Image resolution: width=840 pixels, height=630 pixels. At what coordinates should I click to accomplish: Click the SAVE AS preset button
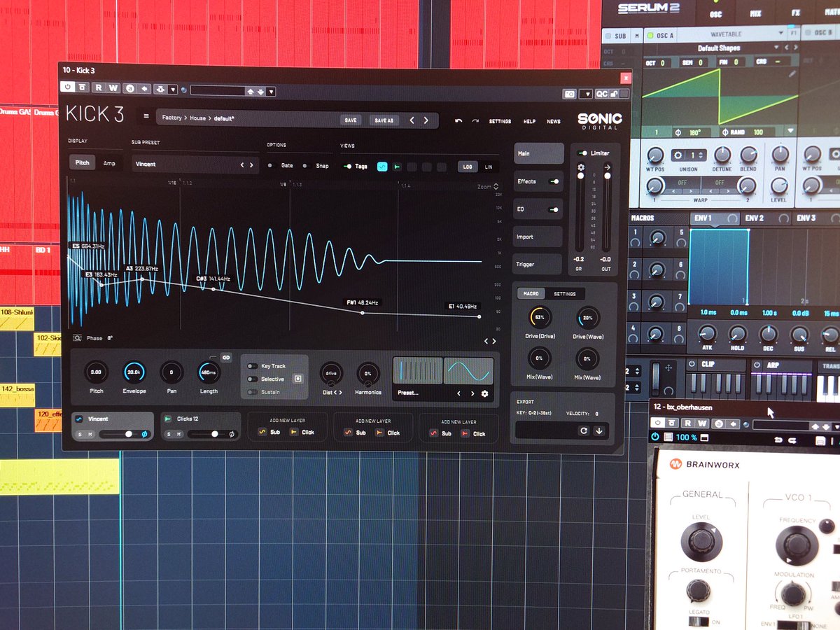(384, 120)
